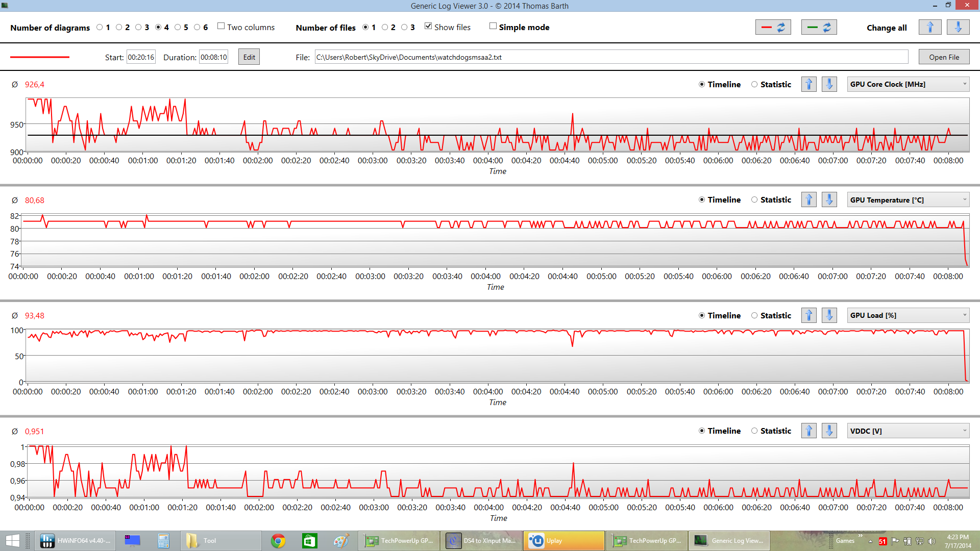Click the Start time field
This screenshot has width=980, height=551.
click(x=141, y=57)
